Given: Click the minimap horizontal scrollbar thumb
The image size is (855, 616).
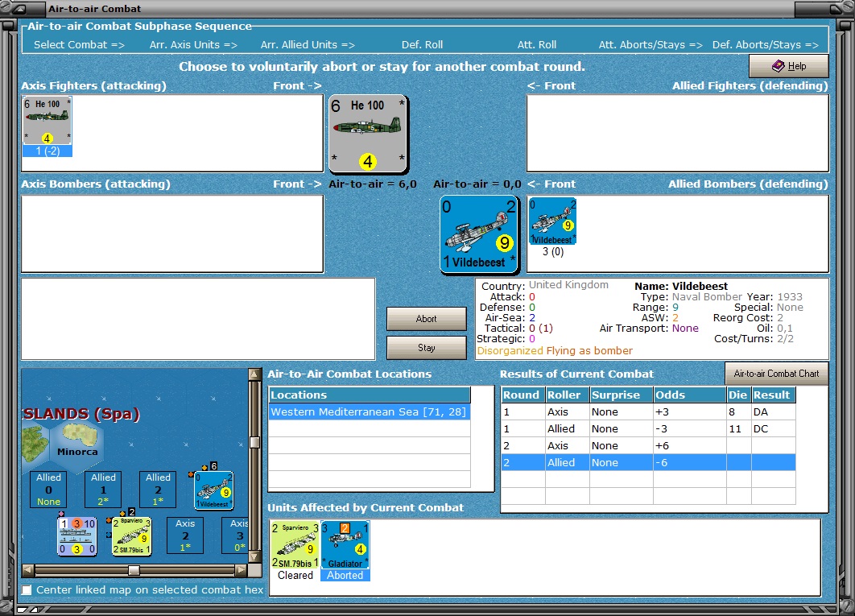Looking at the screenshot, I should [134, 570].
